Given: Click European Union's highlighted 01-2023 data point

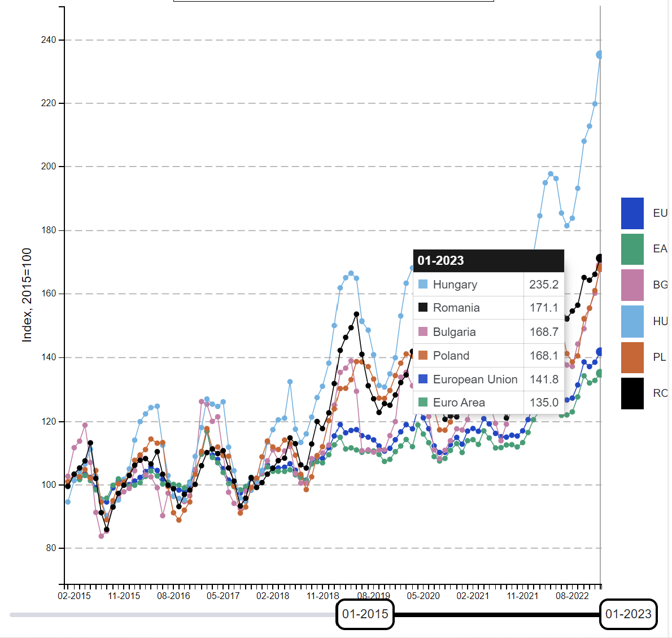Looking at the screenshot, I should [600, 352].
